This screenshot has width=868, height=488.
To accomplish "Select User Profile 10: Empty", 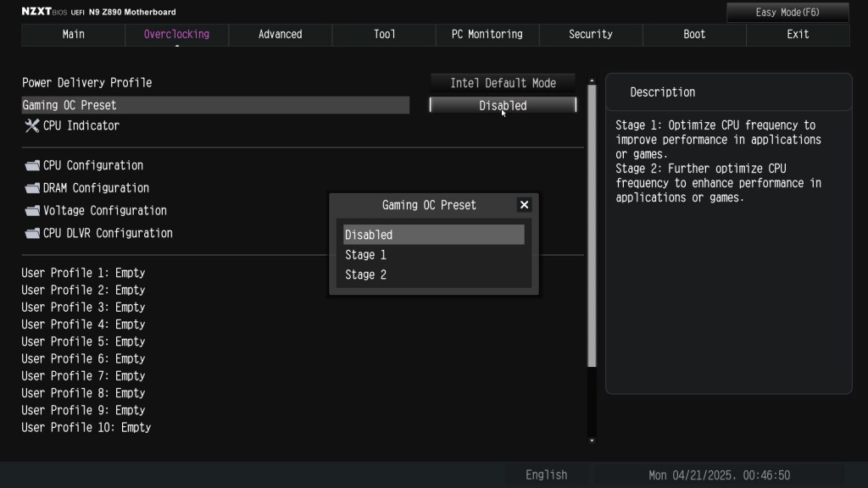I will pyautogui.click(x=86, y=427).
